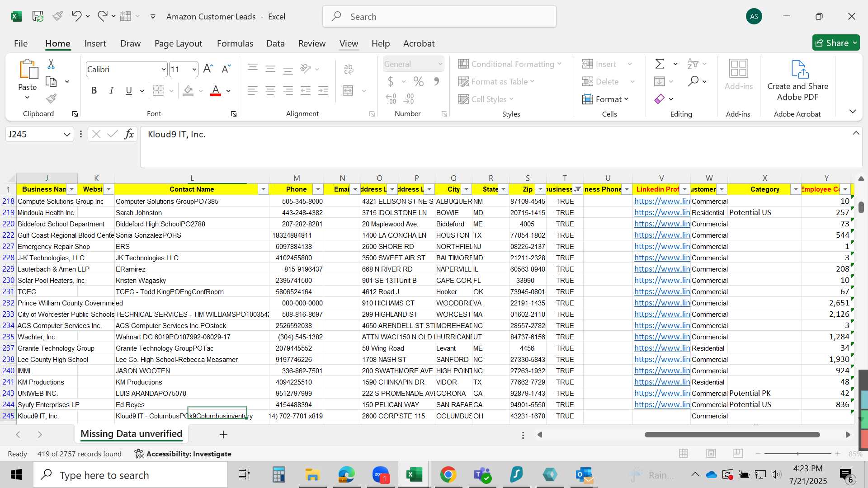The height and width of the screenshot is (488, 868).
Task: Switch to the Insert tab
Action: (95, 43)
